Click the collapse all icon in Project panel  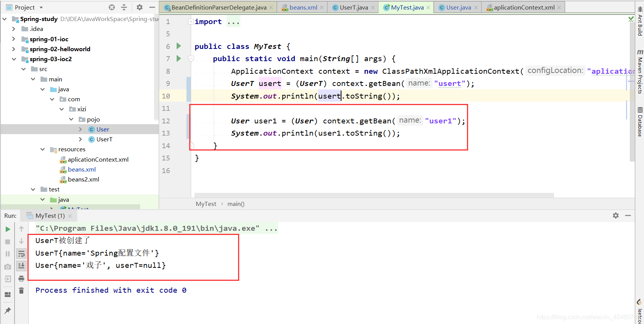(124, 7)
